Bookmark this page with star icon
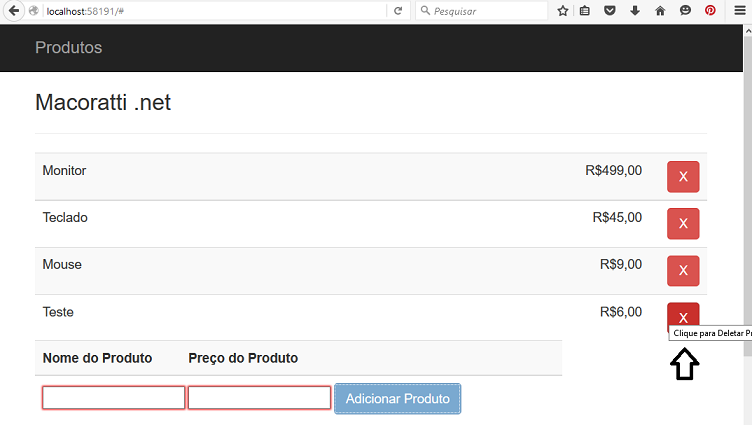752x425 pixels. click(x=563, y=11)
